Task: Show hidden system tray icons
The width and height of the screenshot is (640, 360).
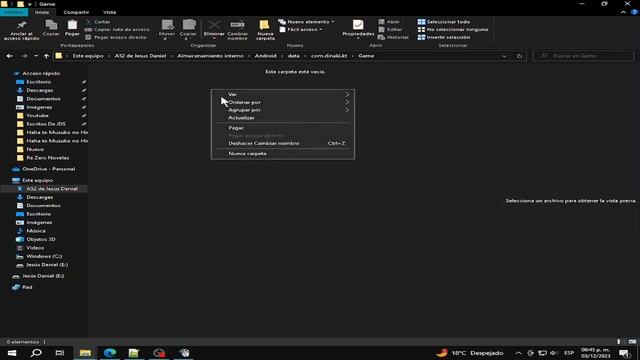Action: point(518,353)
